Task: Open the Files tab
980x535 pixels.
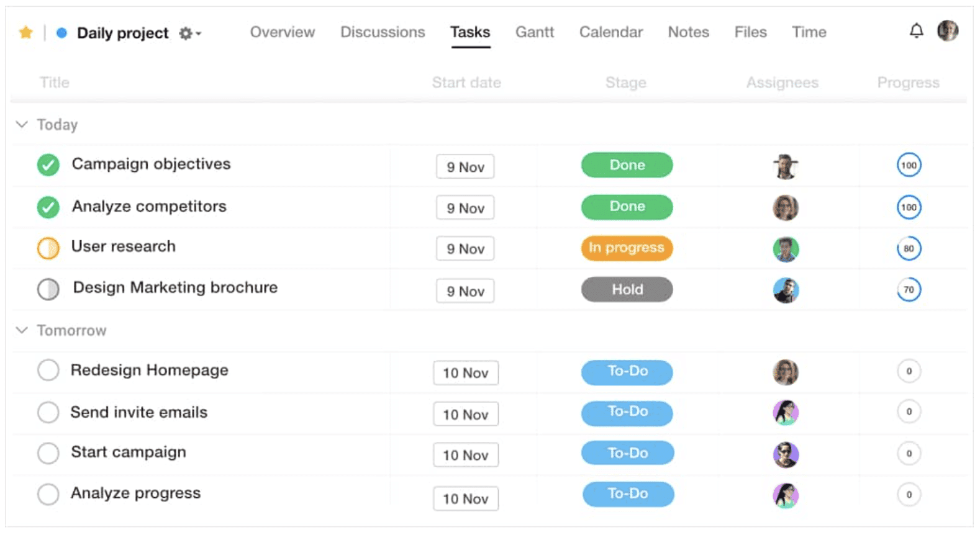Action: pyautogui.click(x=750, y=32)
